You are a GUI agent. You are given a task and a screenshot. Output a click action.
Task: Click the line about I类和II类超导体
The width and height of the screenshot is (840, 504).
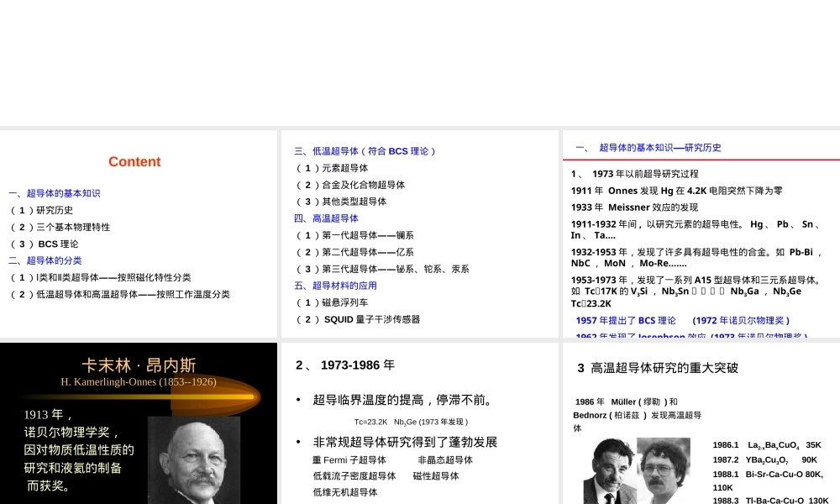coord(101,277)
